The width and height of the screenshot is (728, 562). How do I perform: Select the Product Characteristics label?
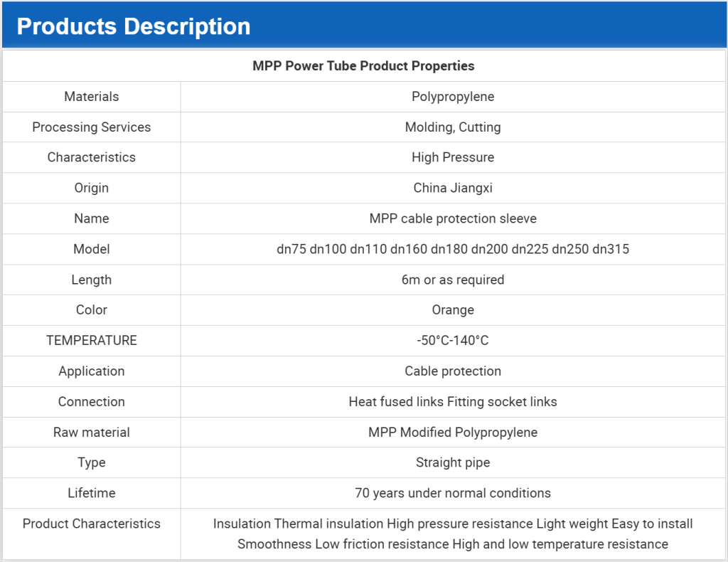coord(91,524)
